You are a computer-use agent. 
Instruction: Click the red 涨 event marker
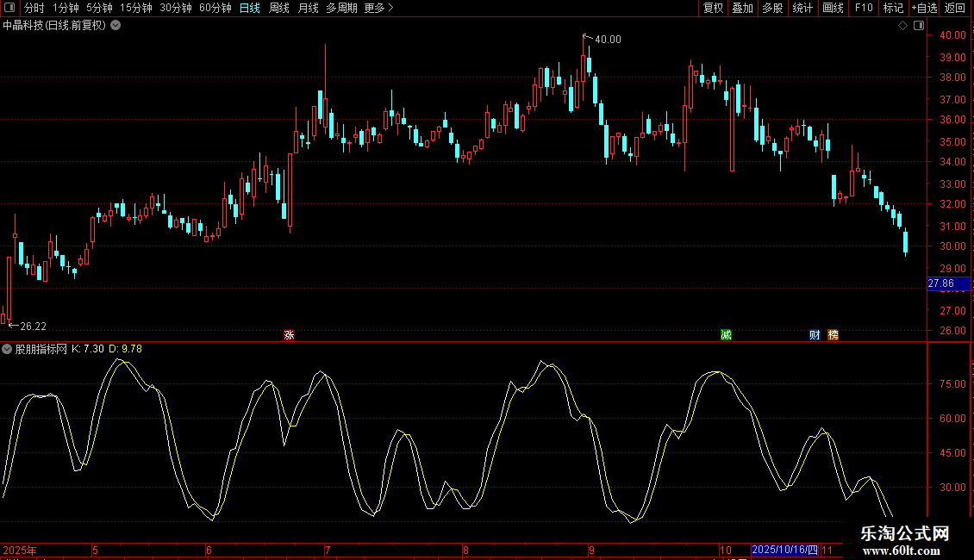(289, 335)
